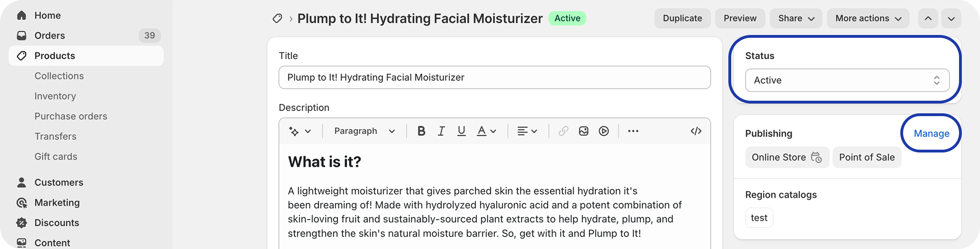Click the Discounts badge icon
Screen dimensions: 980x249
tap(21, 223)
